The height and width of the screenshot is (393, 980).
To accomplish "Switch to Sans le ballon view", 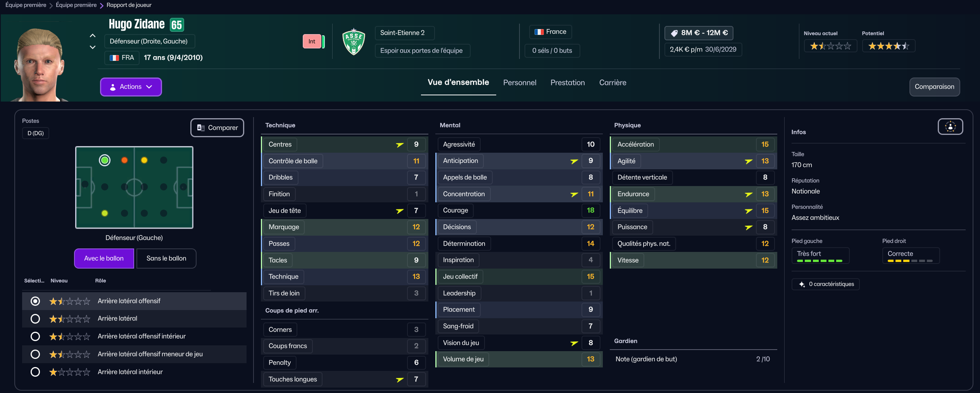I will click(166, 259).
